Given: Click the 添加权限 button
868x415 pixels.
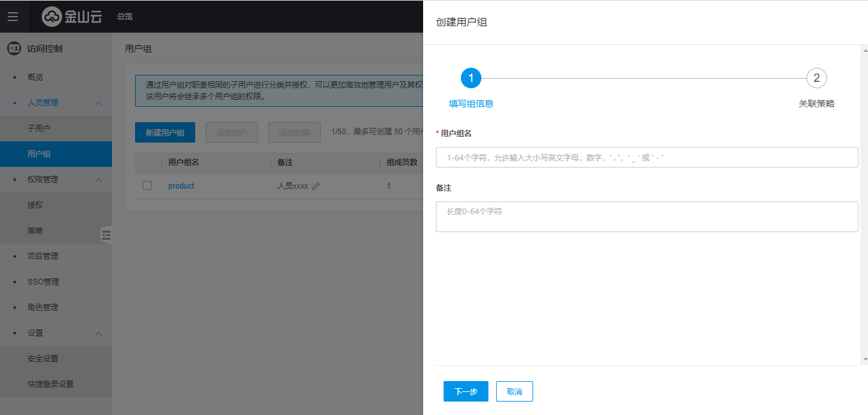Looking at the screenshot, I should click(294, 132).
